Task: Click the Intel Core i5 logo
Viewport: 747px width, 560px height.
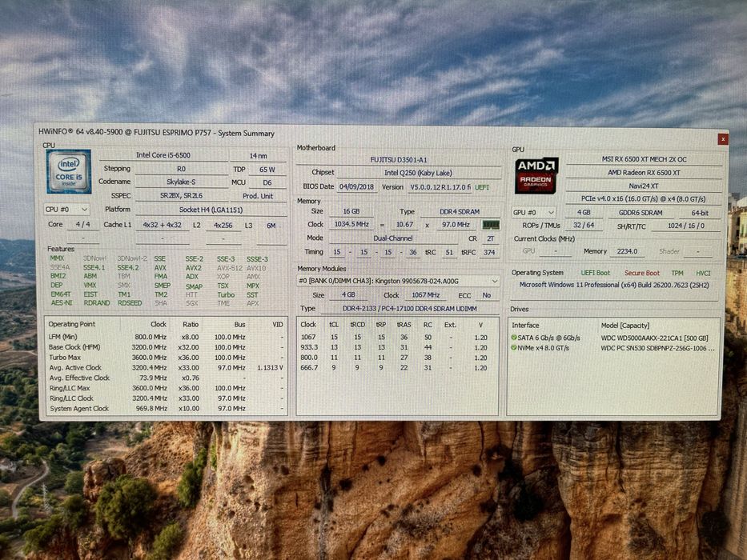Action: [69, 171]
